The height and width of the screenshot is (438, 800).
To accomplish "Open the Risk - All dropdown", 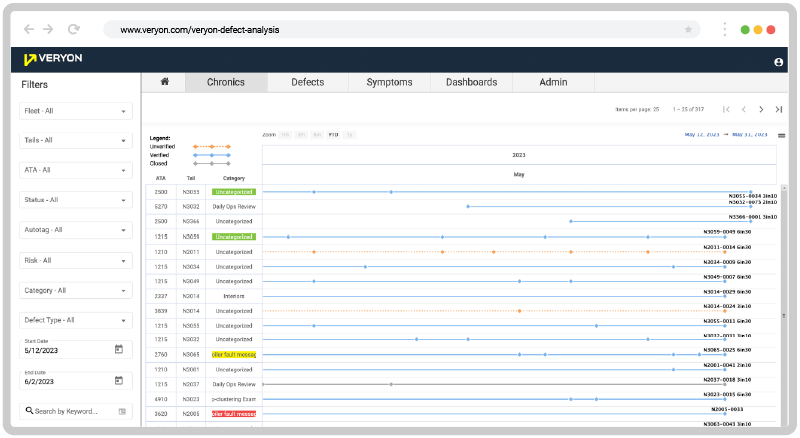I will click(76, 260).
